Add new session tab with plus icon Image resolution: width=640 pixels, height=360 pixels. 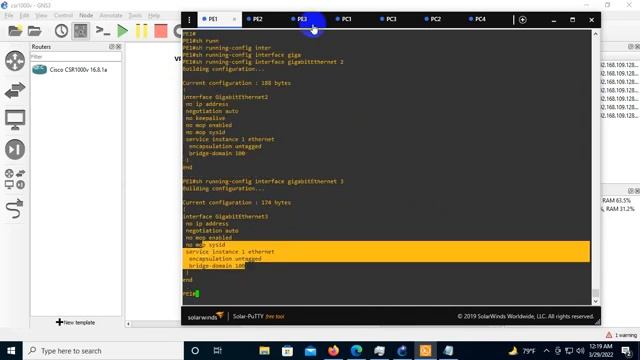point(523,20)
